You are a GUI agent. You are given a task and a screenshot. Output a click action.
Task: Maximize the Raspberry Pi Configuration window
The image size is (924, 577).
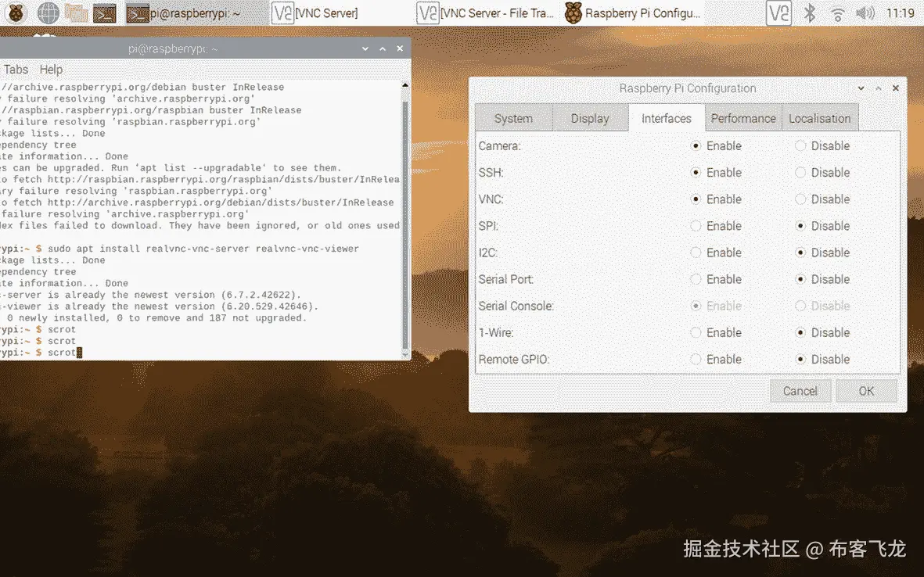click(879, 88)
